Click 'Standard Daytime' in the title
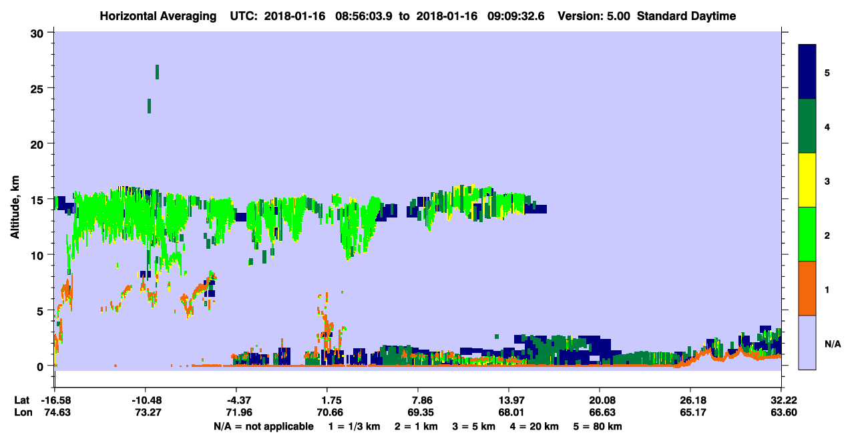 tap(686, 16)
